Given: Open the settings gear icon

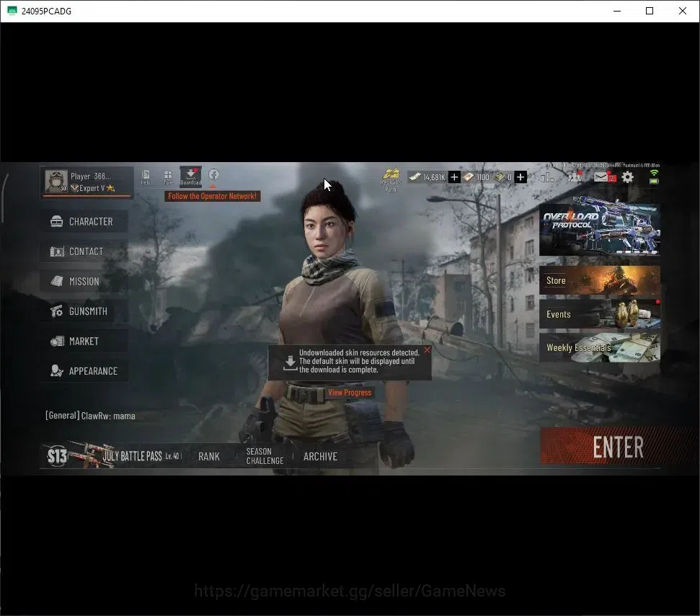Looking at the screenshot, I should coord(628,177).
